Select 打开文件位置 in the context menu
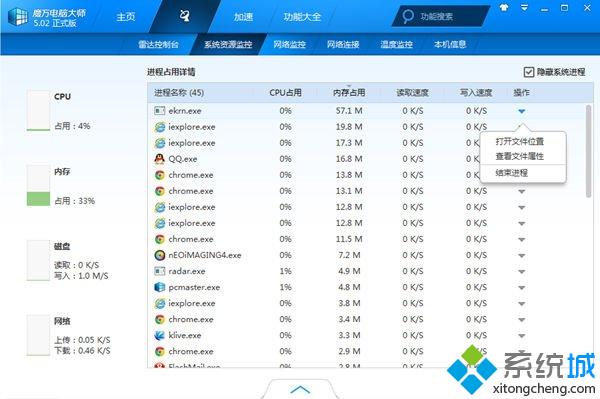This screenshot has width=600, height=399. pos(519,142)
